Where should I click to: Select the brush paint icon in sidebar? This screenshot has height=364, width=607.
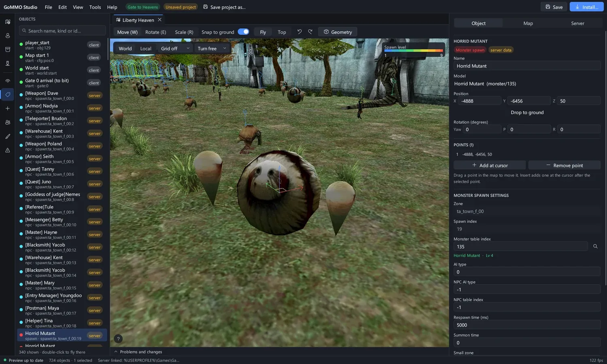click(x=8, y=136)
